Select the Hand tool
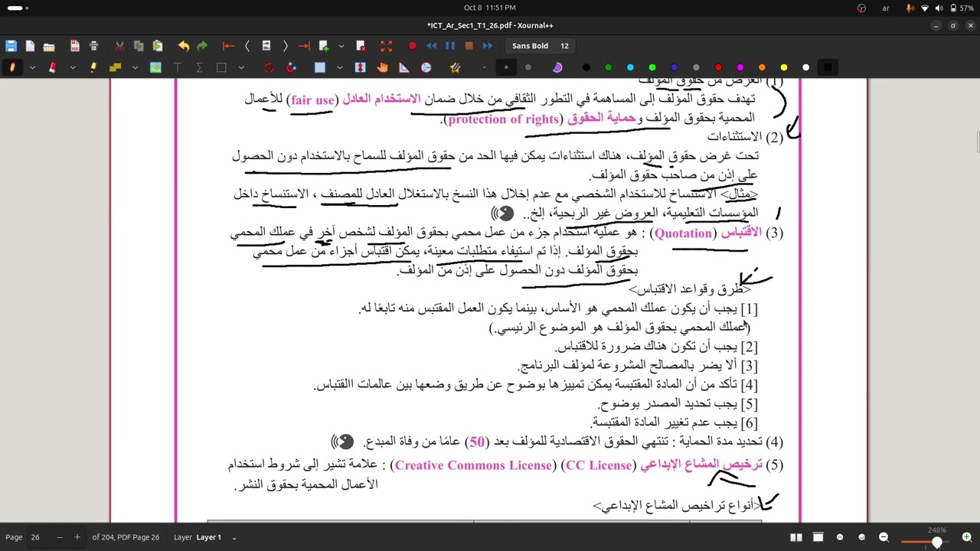 click(382, 67)
